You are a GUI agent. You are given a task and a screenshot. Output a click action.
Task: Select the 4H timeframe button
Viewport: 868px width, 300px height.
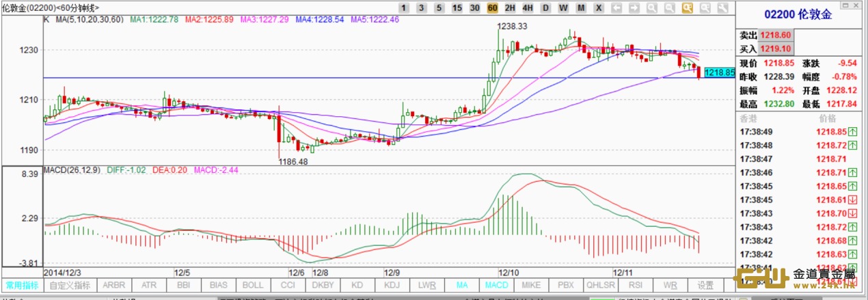pos(528,8)
